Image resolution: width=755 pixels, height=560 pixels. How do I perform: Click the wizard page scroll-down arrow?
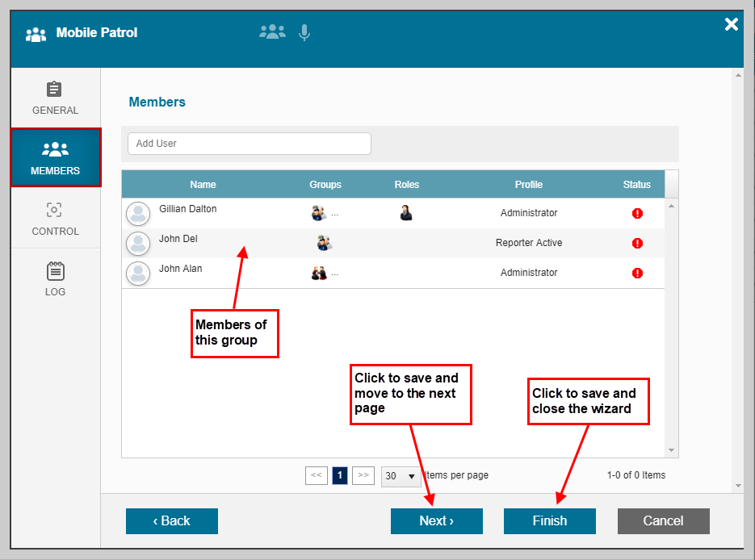pyautogui.click(x=738, y=486)
